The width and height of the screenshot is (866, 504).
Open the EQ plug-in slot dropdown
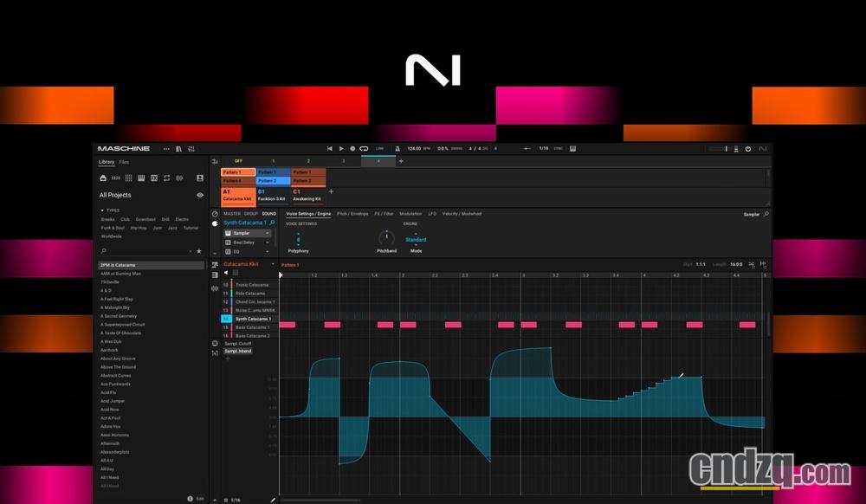click(268, 252)
